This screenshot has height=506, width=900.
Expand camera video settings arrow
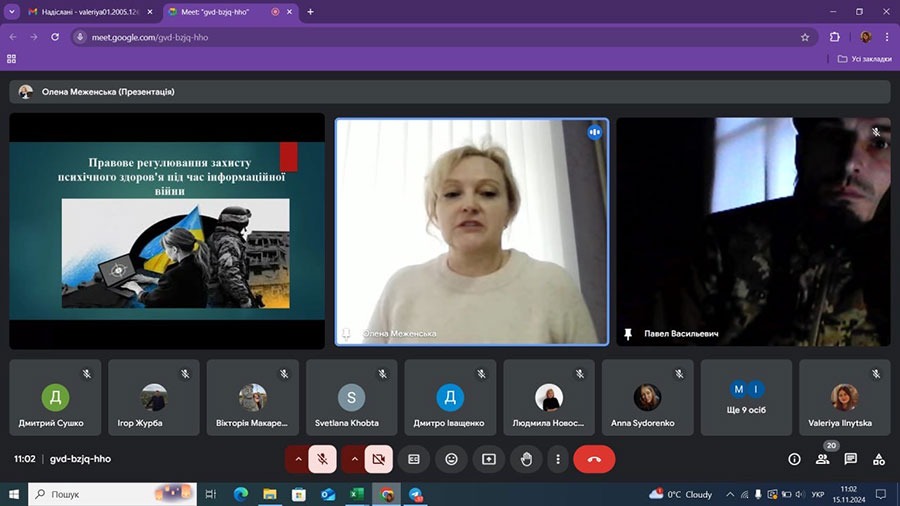[353, 459]
